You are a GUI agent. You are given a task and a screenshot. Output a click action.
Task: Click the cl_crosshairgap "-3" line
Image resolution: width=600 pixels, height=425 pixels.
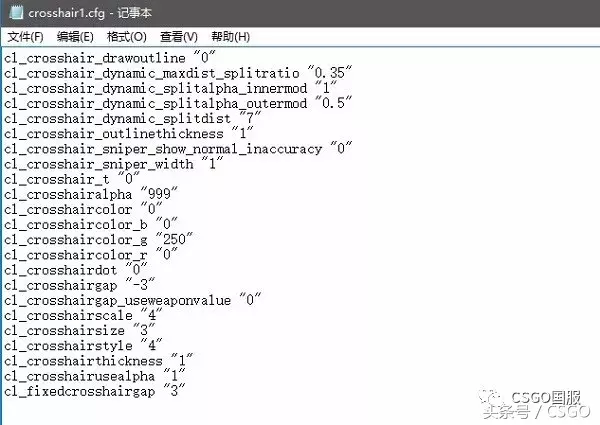click(80, 285)
